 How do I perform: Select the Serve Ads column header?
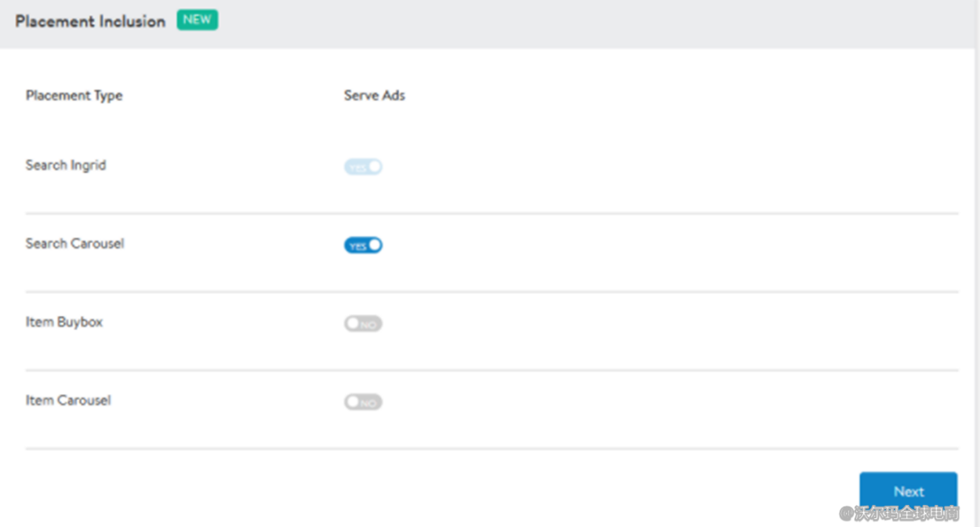point(375,96)
